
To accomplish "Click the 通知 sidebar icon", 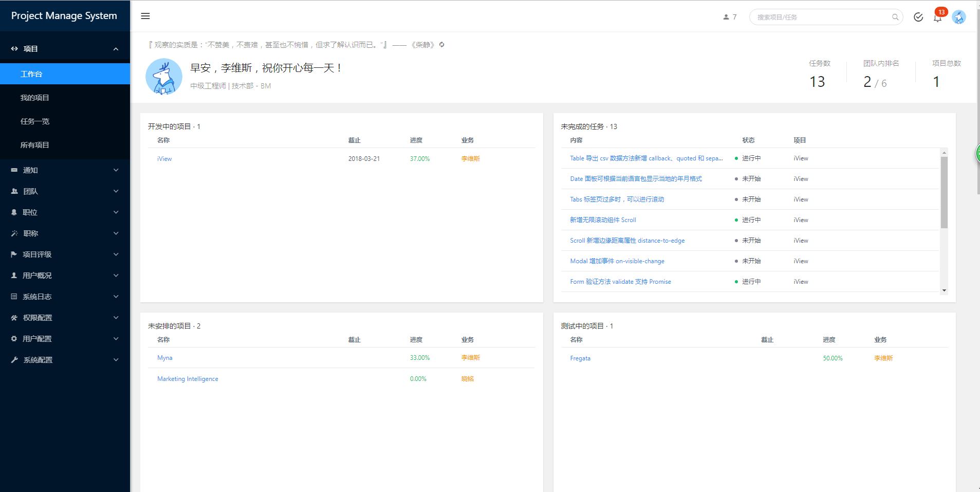I will [14, 170].
